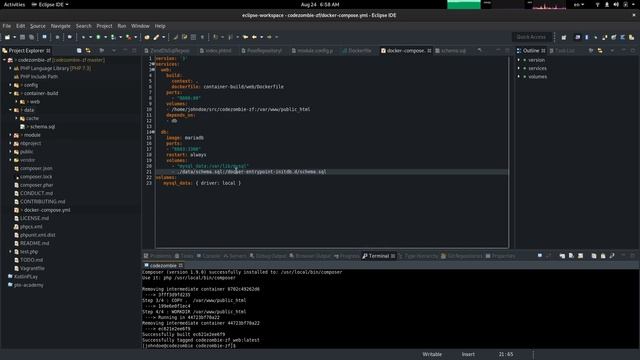Viewport: 640px width, 360px height.
Task: Click the Forward navigation arrow icon
Action: [269, 37]
